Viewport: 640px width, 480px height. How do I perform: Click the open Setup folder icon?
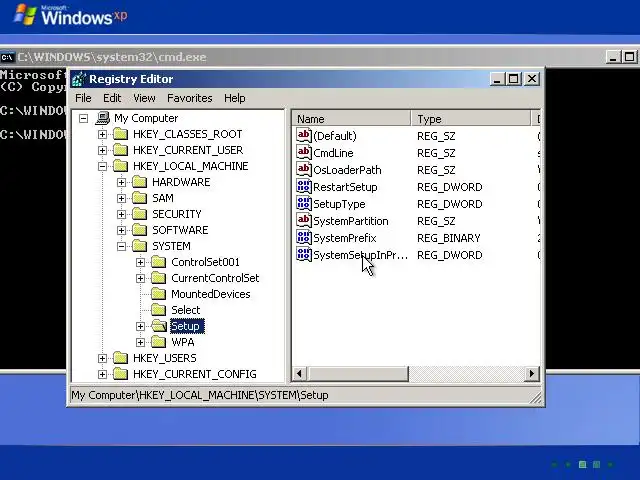[159, 326]
